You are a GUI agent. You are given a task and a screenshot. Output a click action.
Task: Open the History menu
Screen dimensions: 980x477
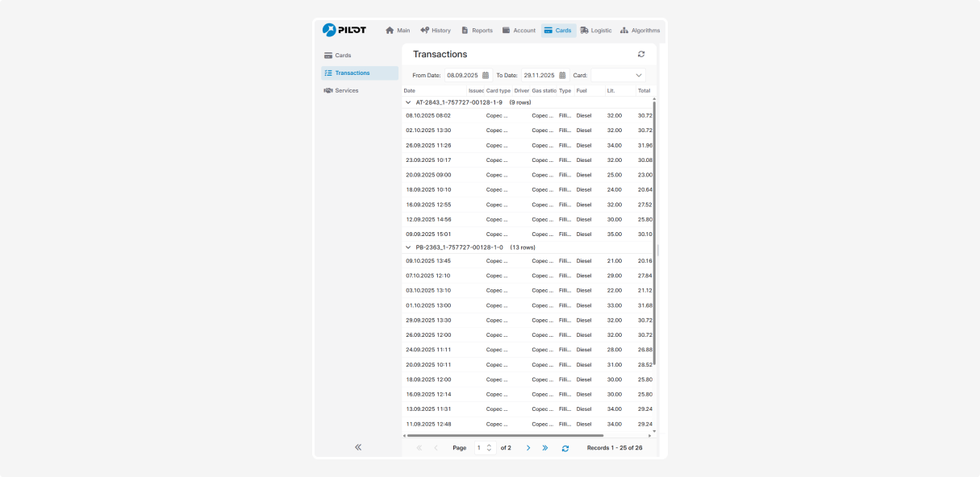pos(436,31)
